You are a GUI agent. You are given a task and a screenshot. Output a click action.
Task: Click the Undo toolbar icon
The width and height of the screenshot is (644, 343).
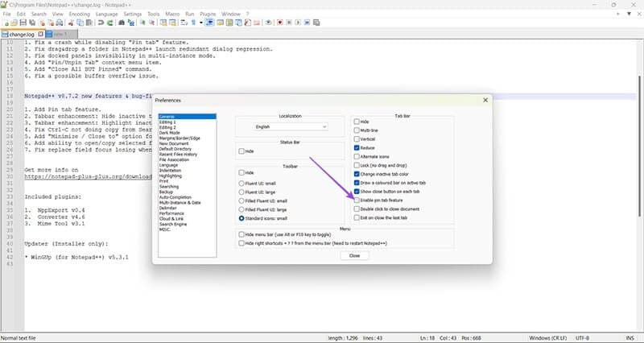[101, 23]
